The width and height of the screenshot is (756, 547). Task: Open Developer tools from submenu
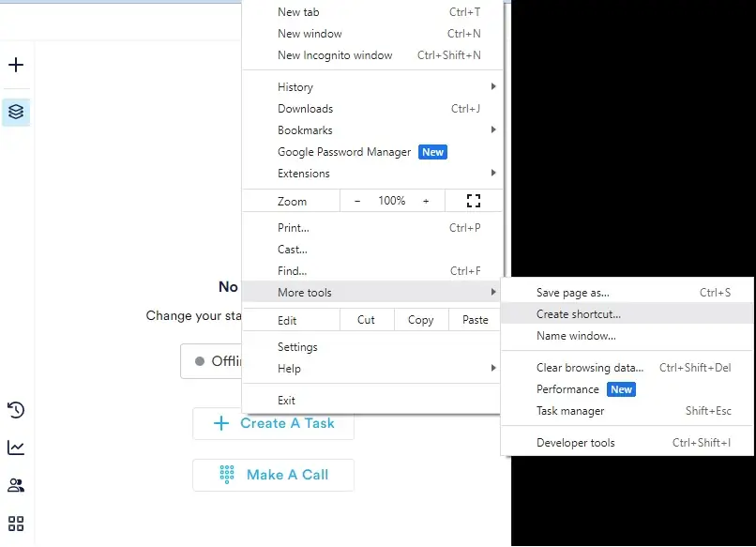tap(576, 443)
